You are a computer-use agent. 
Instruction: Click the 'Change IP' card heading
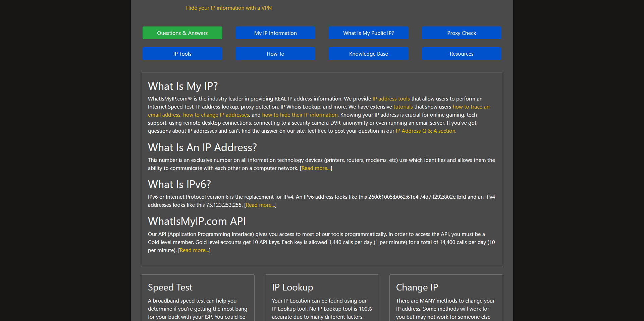pos(417,287)
